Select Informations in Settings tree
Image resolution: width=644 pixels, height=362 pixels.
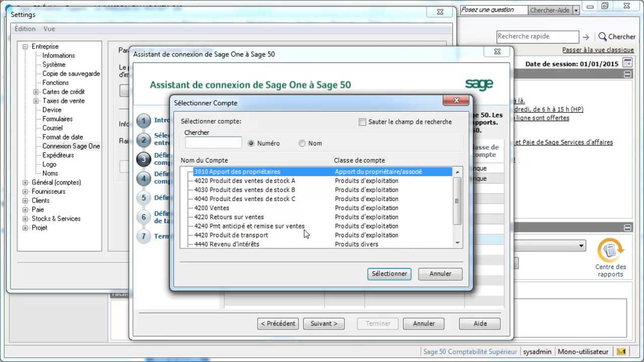click(58, 56)
